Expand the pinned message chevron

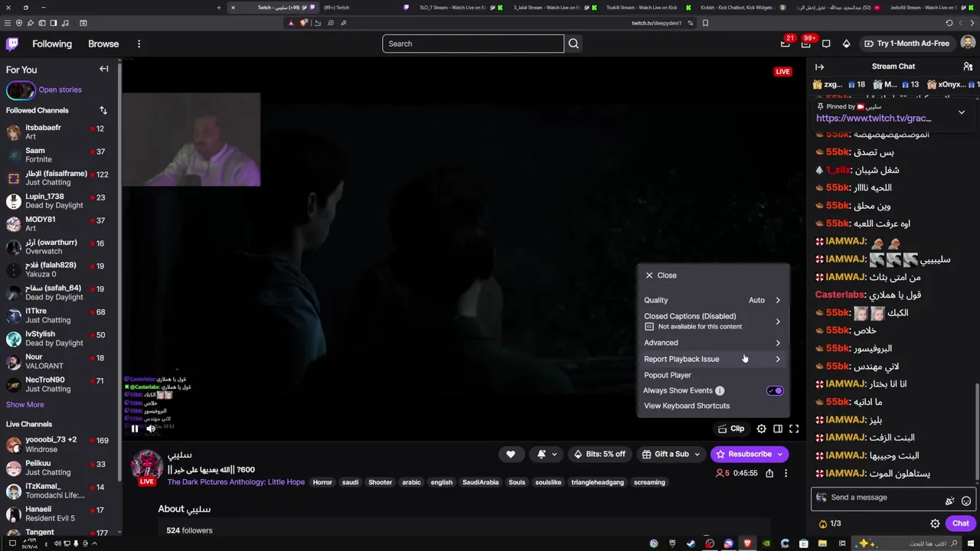[x=962, y=112]
